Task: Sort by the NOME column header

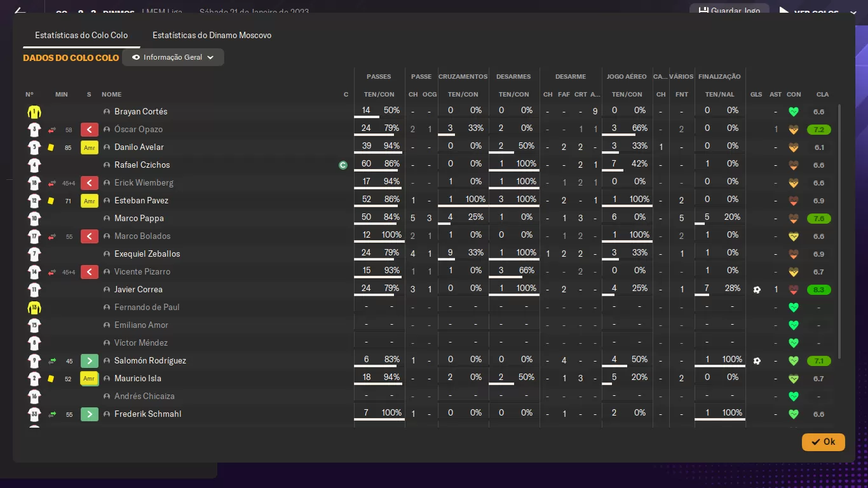Action: click(x=111, y=95)
